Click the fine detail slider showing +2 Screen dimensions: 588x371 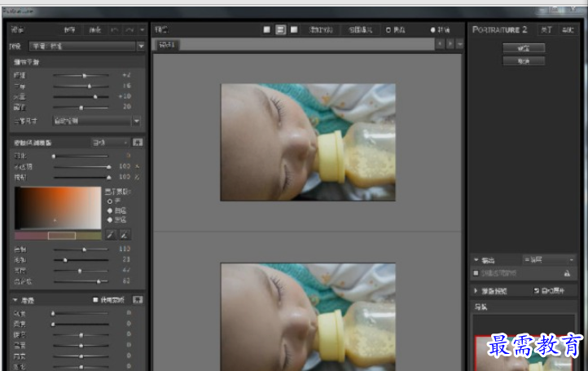click(81, 76)
